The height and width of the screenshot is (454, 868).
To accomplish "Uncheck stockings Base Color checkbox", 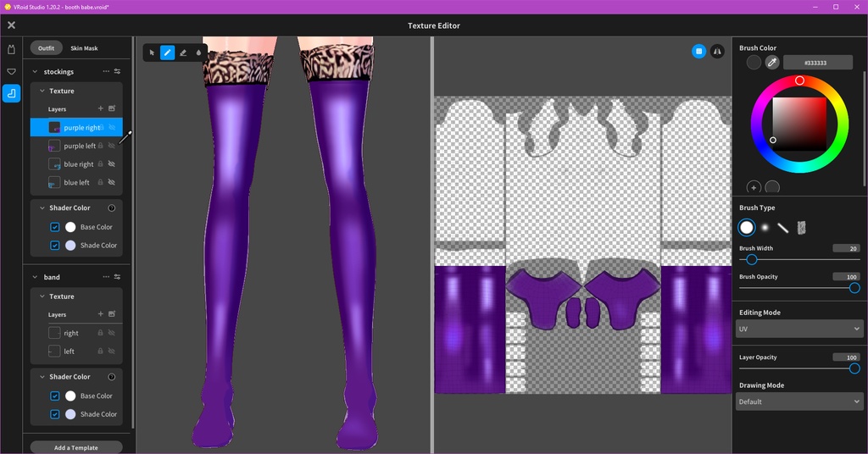I will (x=55, y=227).
